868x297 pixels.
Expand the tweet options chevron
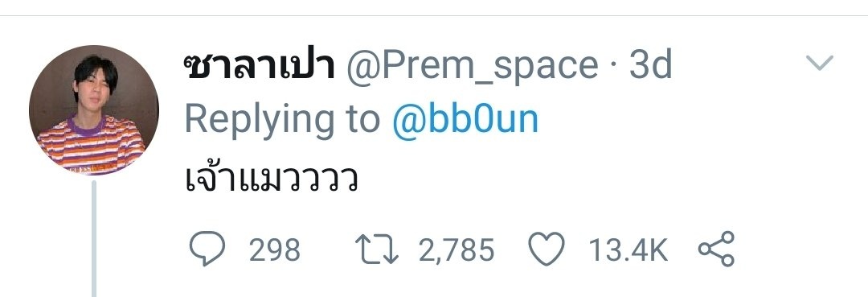click(x=820, y=63)
